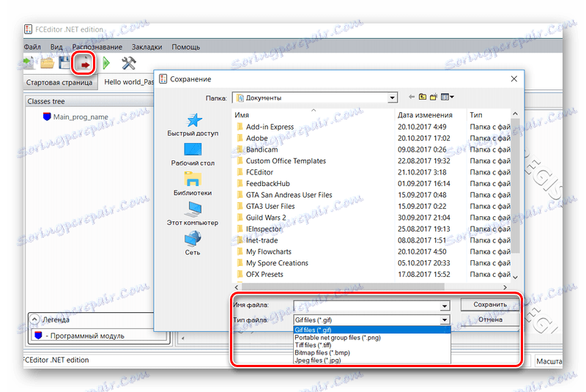586x392 pixels.
Task: Click the new file icon with green arrow
Action: click(x=29, y=63)
